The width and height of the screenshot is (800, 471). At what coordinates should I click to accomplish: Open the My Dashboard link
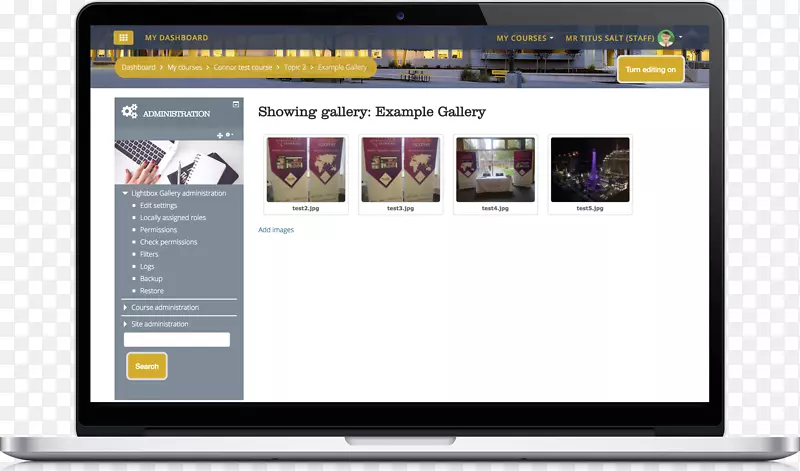(177, 38)
